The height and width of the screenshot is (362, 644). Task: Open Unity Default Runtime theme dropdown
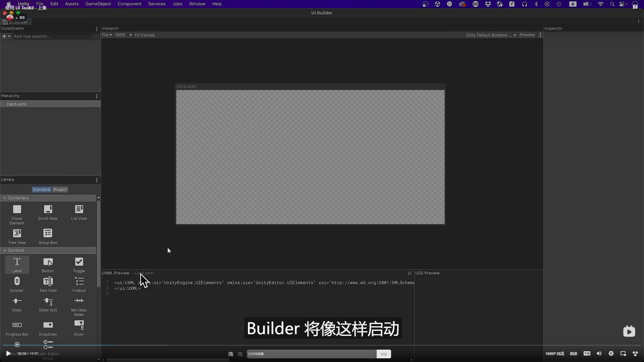(490, 35)
